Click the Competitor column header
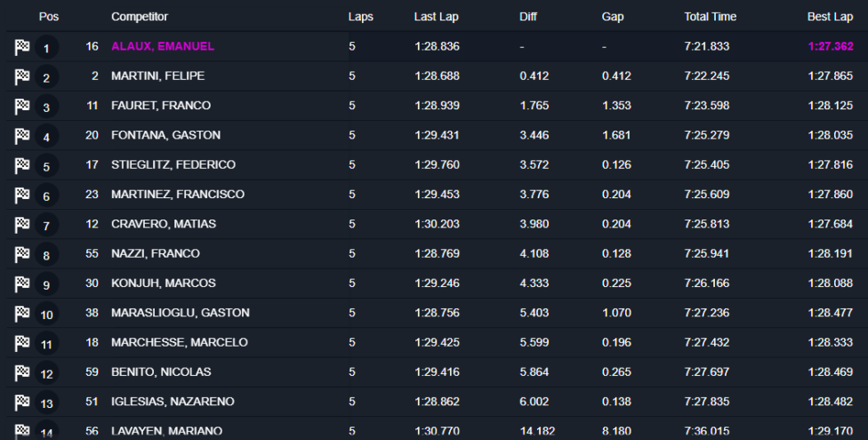This screenshot has height=440, width=868. pyautogui.click(x=140, y=17)
